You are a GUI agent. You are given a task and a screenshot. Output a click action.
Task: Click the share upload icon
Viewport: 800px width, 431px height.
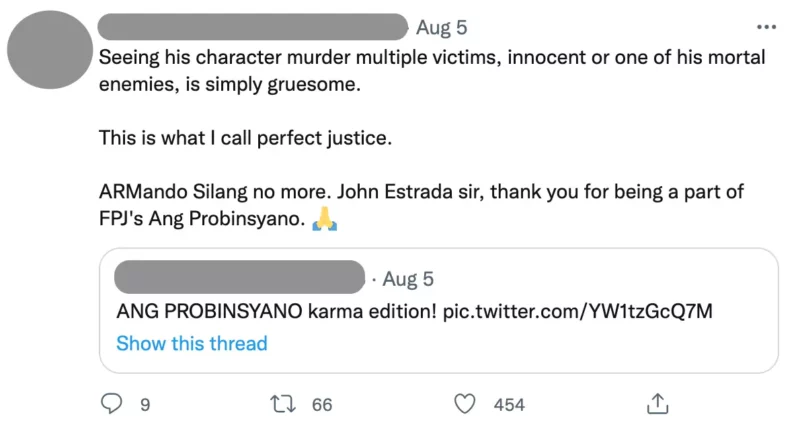click(x=657, y=402)
